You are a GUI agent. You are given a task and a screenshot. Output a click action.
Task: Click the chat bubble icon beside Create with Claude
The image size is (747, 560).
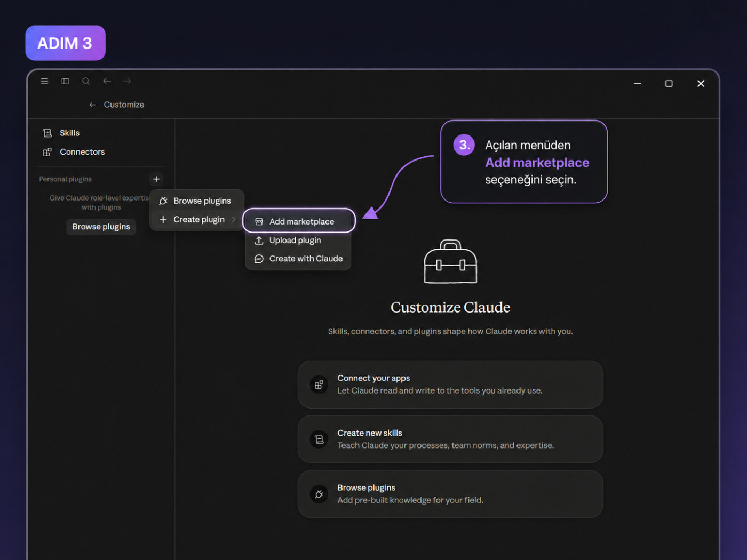tap(259, 259)
